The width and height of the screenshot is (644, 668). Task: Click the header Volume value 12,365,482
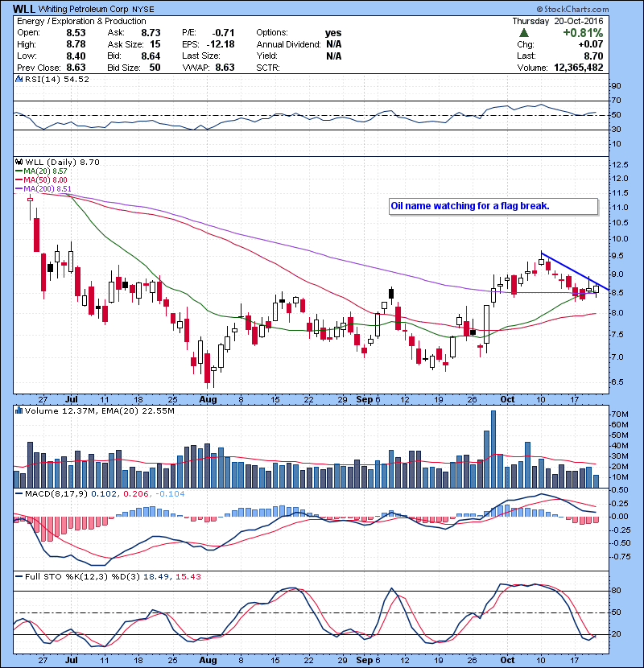coord(579,68)
